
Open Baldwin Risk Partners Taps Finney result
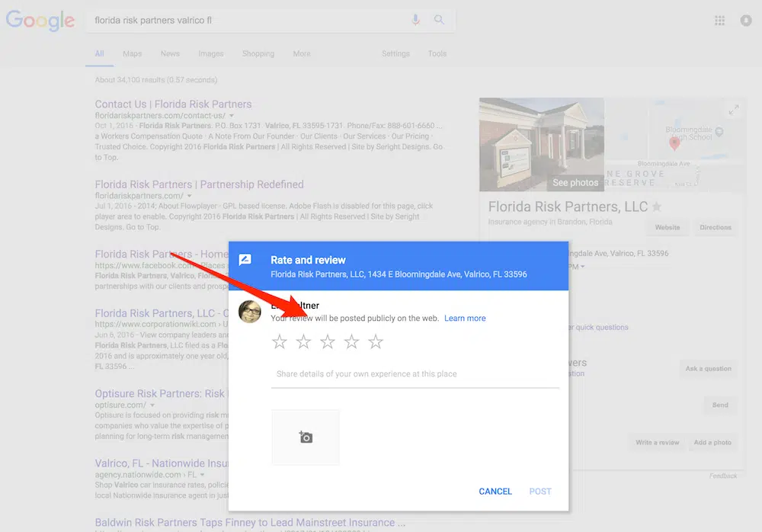[x=250, y=522]
